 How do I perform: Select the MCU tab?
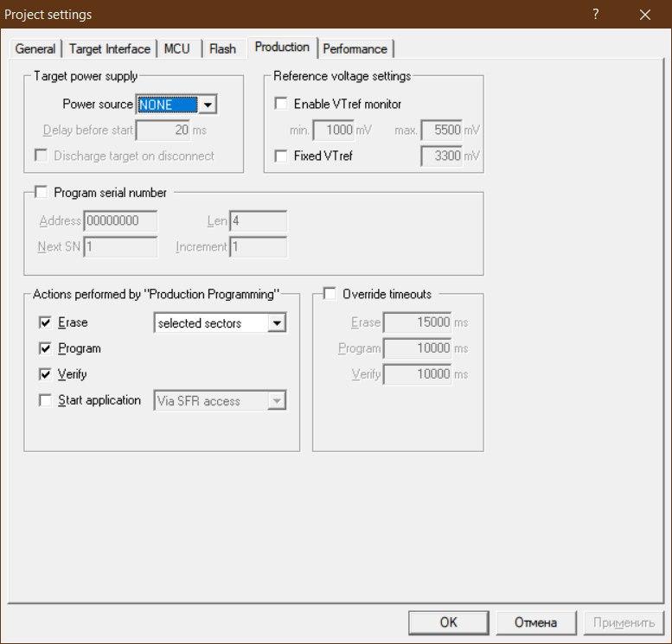(177, 48)
